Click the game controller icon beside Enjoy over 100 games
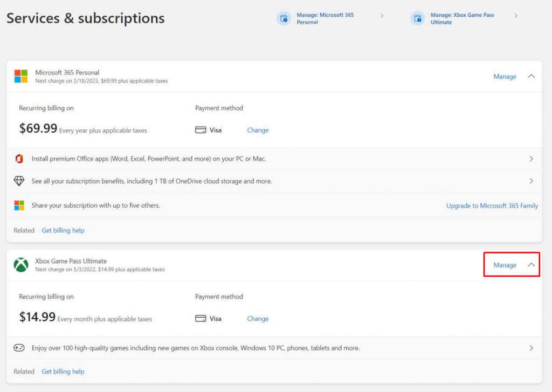This screenshot has width=552, height=392. coord(19,348)
